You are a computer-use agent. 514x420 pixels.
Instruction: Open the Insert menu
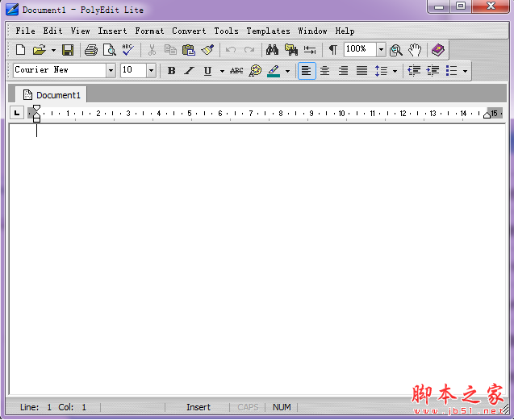(x=112, y=31)
